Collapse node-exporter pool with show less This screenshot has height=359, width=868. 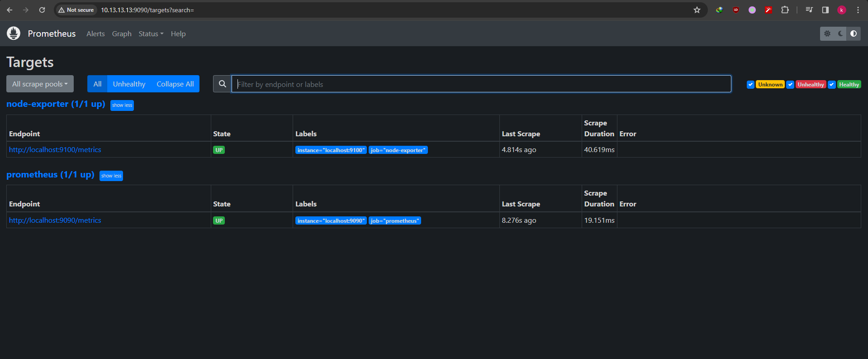coord(122,105)
